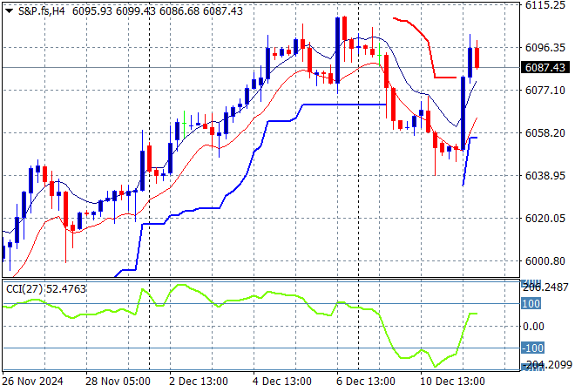
Task: Select the 6058.20 price axis label
Action: tap(545, 132)
